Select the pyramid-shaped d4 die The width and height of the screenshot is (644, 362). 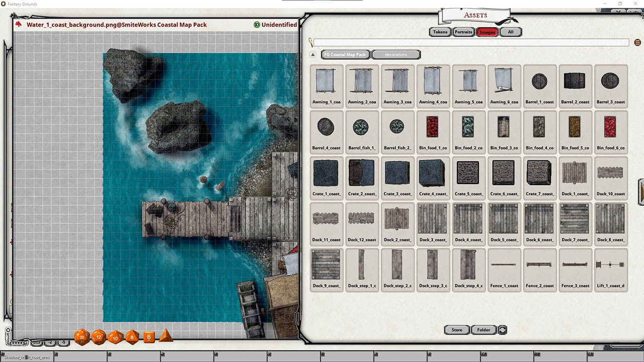[x=166, y=336]
